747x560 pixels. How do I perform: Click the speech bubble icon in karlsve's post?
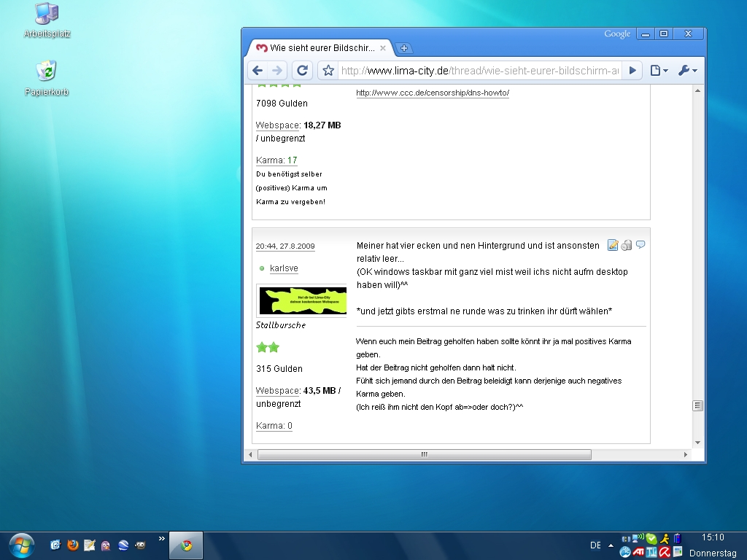(x=640, y=245)
